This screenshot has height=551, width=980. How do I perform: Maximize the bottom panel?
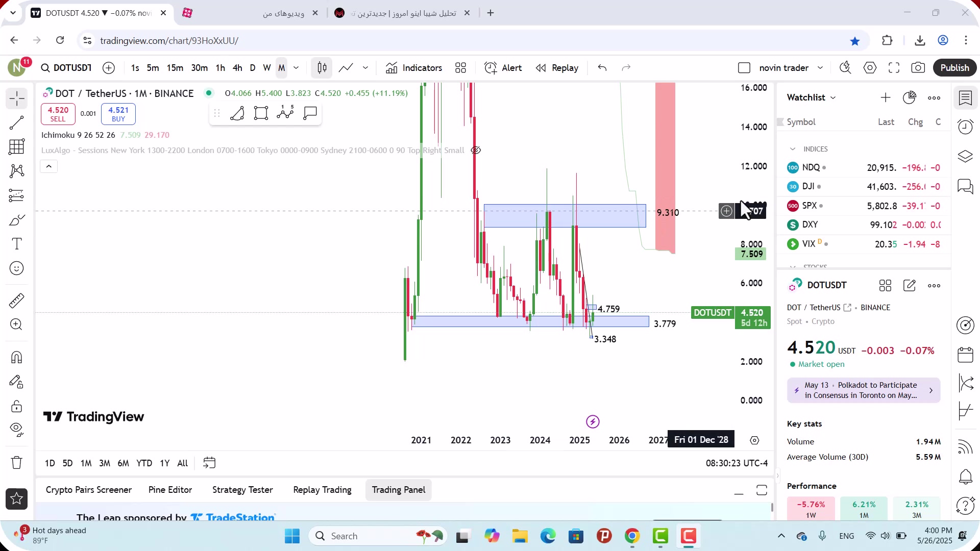762,490
